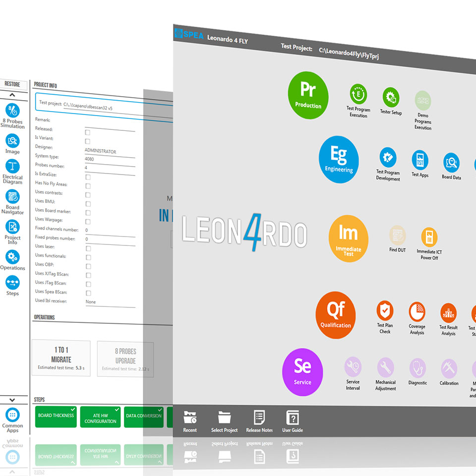
Task: Select the Production category circle
Action: tap(308, 95)
